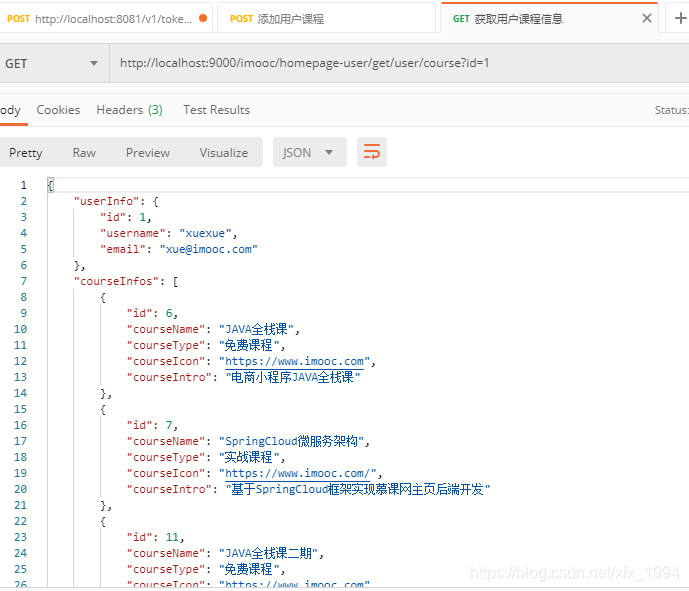
Task: Switch to Visualize view
Action: point(224,152)
